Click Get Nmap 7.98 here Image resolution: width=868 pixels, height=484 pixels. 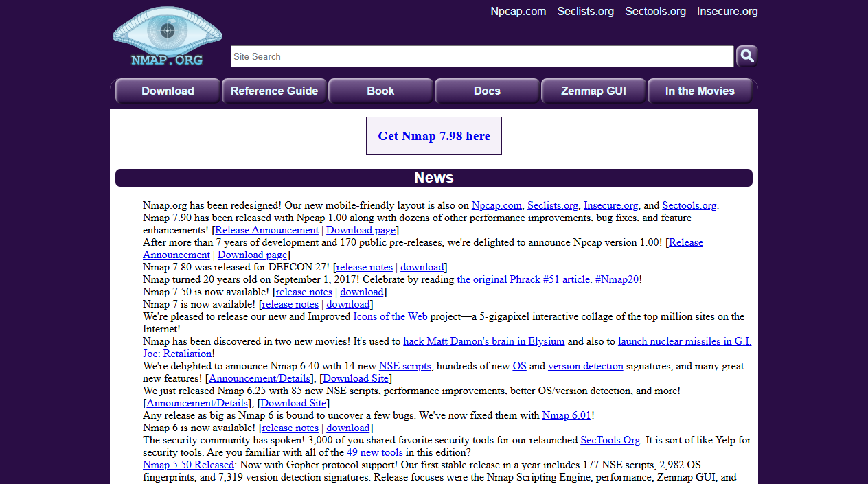433,135
